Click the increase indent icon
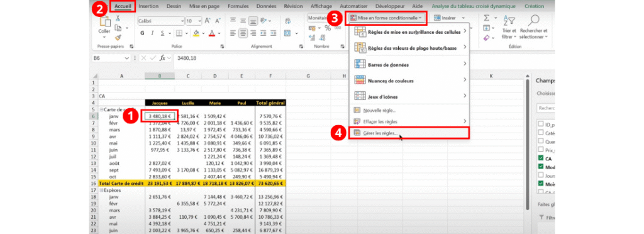Screen dimensions: 644x234 [274, 33]
